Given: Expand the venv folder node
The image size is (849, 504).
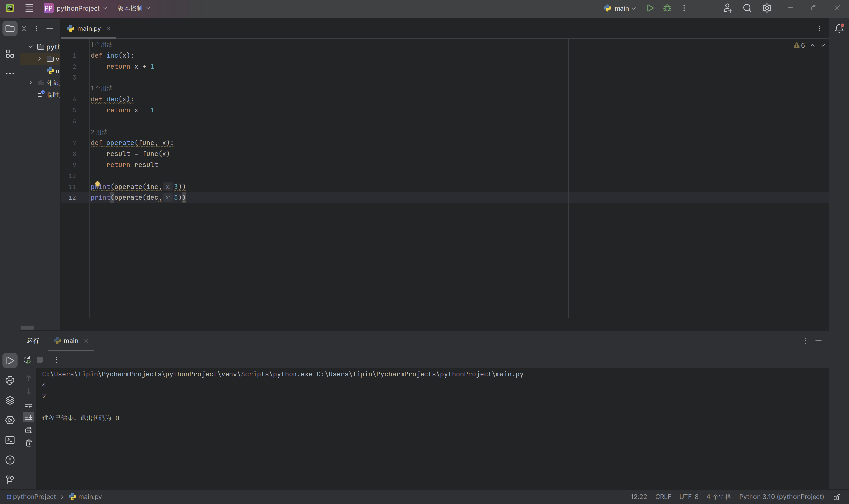Looking at the screenshot, I should [x=39, y=59].
